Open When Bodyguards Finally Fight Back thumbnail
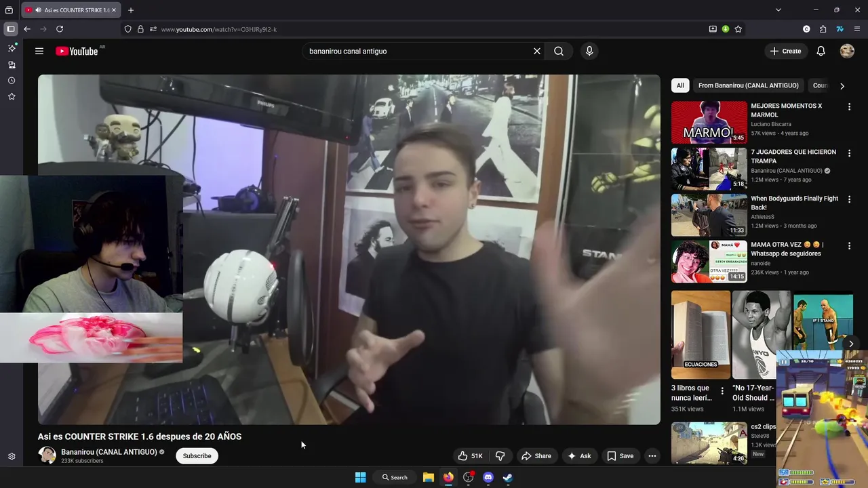The image size is (868, 488). (709, 215)
